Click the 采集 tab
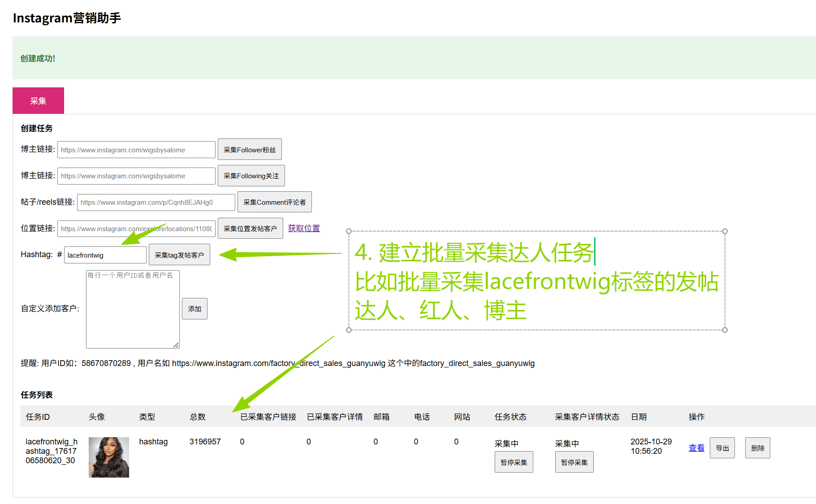 coord(38,101)
